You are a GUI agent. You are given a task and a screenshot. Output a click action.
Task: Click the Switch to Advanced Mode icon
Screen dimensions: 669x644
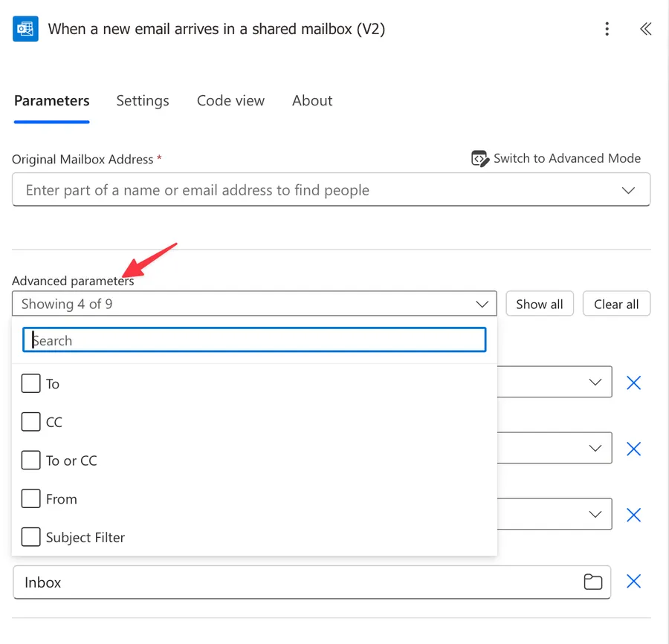(x=479, y=158)
